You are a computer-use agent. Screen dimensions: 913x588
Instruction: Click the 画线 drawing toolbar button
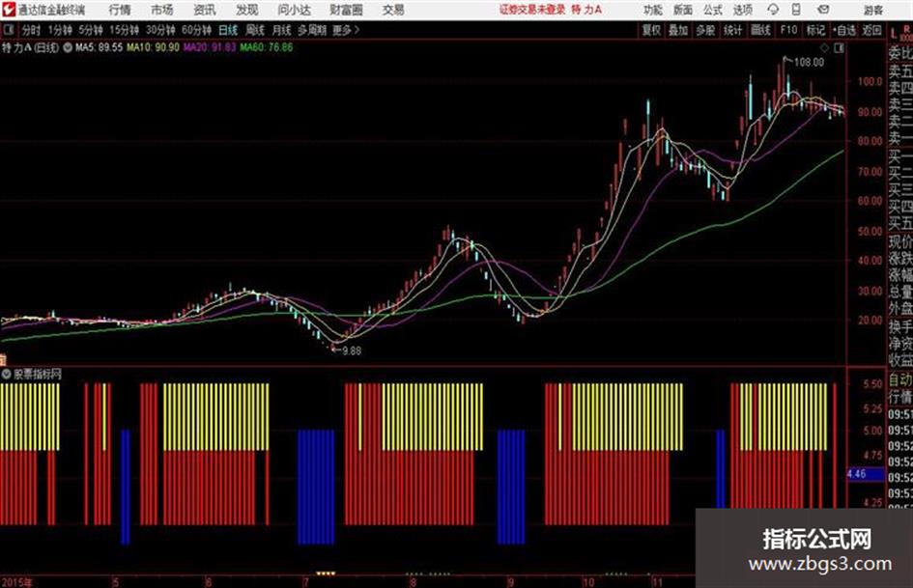760,30
